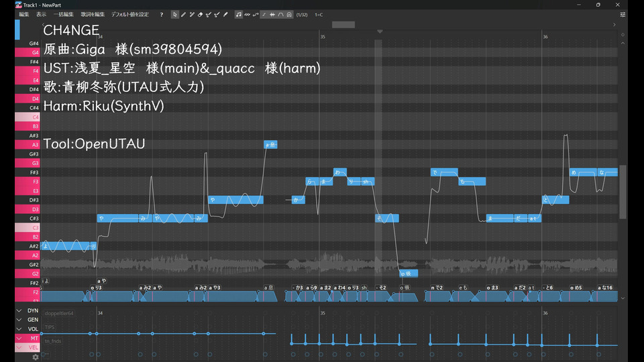This screenshot has height=362, width=644.
Task: Toggle note tone playback (music note icon)
Action: [239, 15]
